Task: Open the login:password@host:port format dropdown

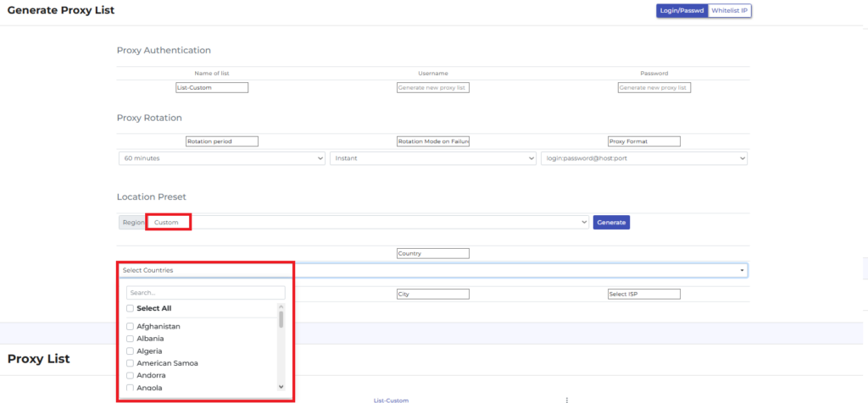Action: pyautogui.click(x=643, y=158)
